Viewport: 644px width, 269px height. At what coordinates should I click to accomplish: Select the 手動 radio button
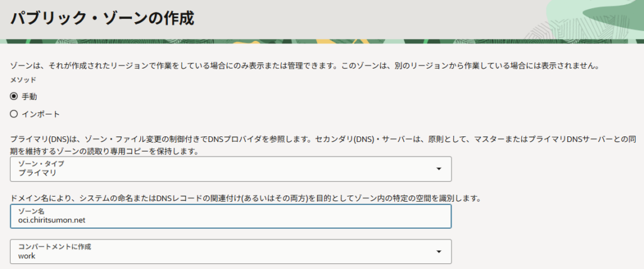[x=14, y=96]
